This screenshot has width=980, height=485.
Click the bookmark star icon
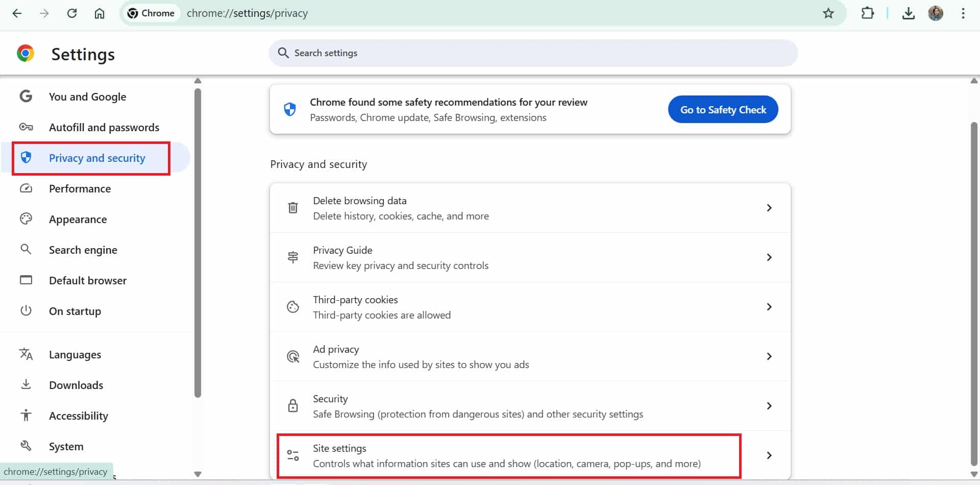(828, 13)
